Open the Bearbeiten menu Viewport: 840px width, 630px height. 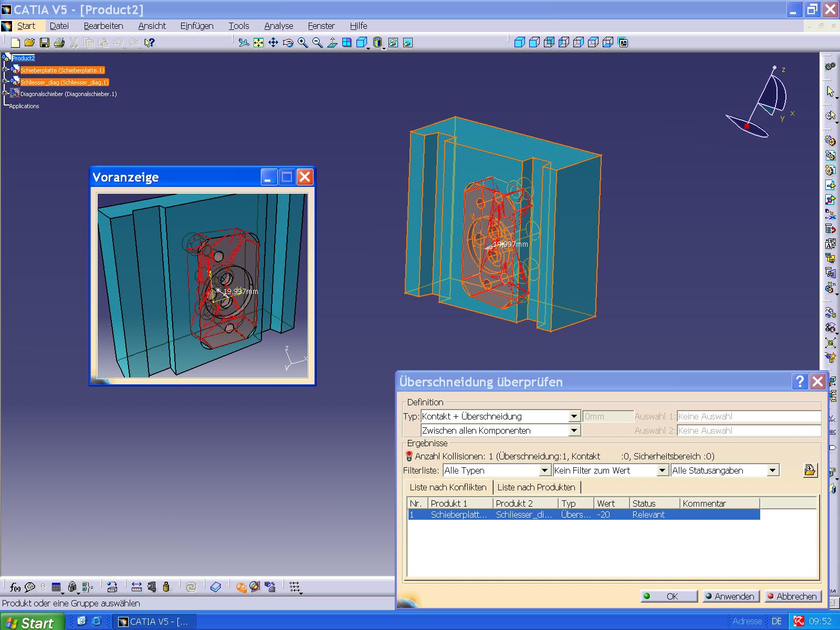pyautogui.click(x=103, y=26)
